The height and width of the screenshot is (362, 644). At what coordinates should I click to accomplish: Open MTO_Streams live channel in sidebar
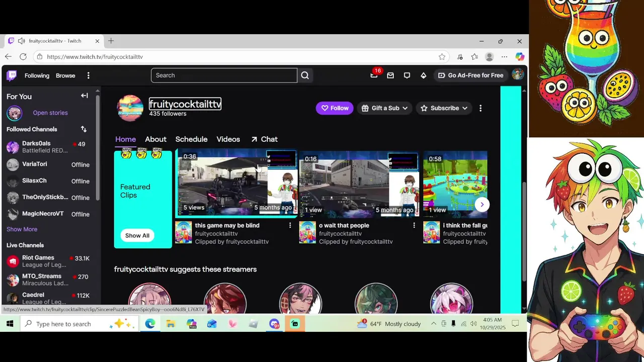pos(49,280)
